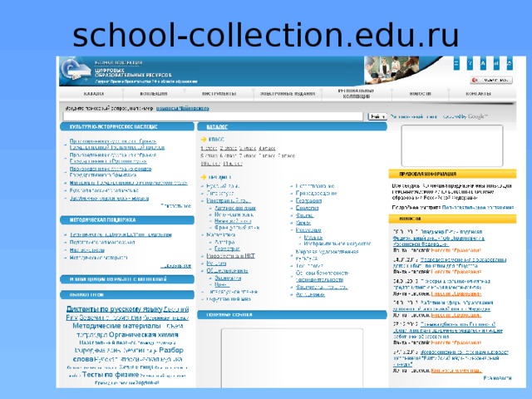Click the Методические материалы tag
This screenshot has height=399, width=532.
tap(116, 326)
